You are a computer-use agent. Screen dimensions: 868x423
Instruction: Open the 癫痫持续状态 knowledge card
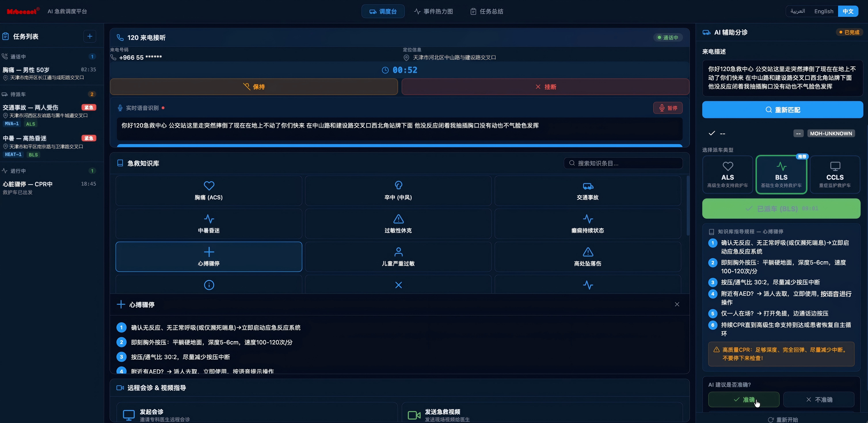coord(588,224)
